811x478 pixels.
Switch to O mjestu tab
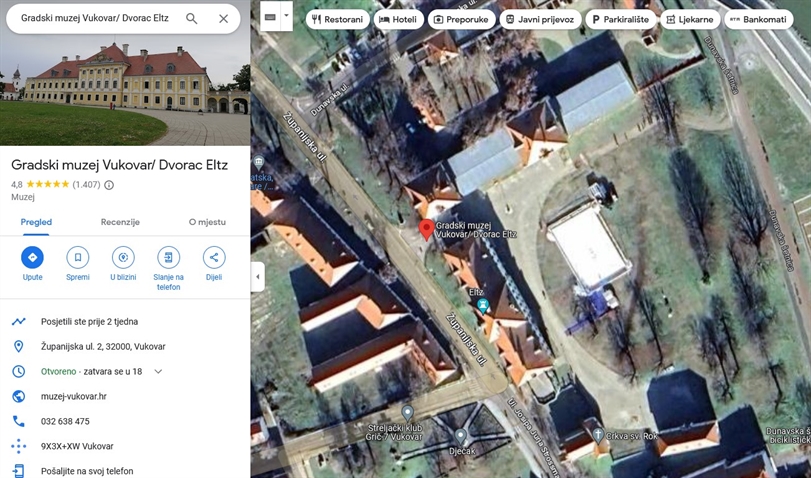pos(207,222)
